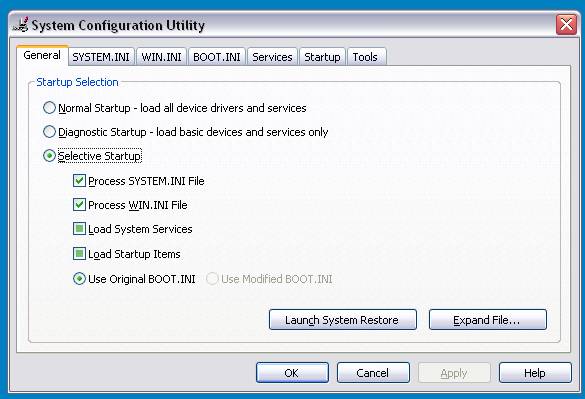Open Help for the configuration utility
This screenshot has height=399, width=585.
click(x=535, y=372)
